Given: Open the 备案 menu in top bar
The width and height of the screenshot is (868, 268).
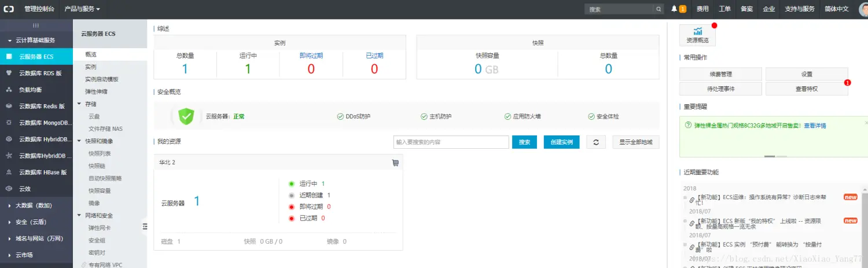Looking at the screenshot, I should [x=746, y=9].
